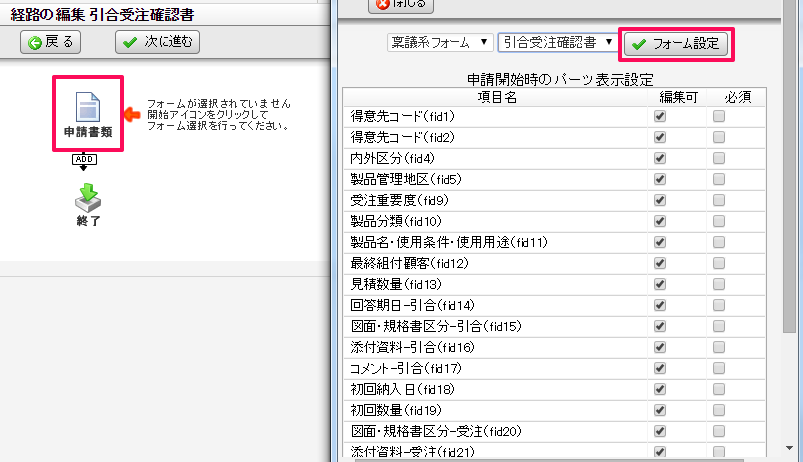Uncheck 編集可 for 内外区分(fid4)
This screenshot has width=803, height=462.
[x=660, y=158]
